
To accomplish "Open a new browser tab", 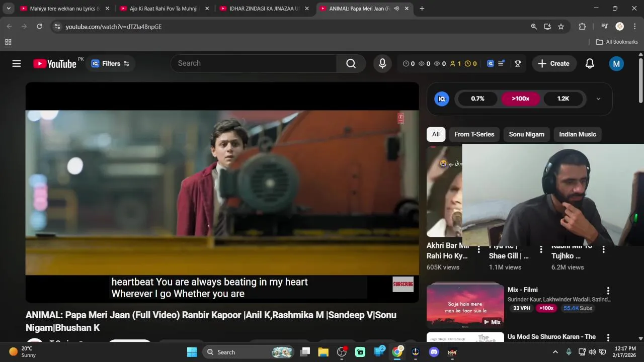I will coord(422,9).
